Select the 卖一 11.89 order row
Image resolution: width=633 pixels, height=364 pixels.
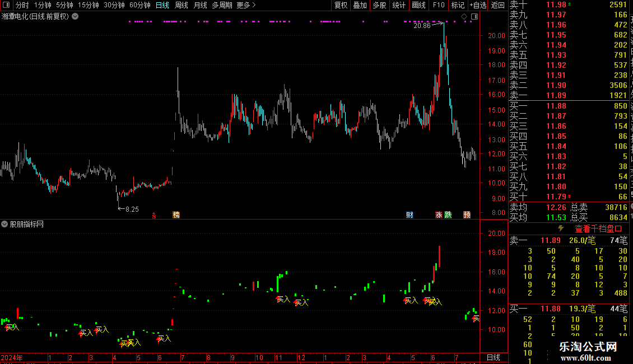569,96
